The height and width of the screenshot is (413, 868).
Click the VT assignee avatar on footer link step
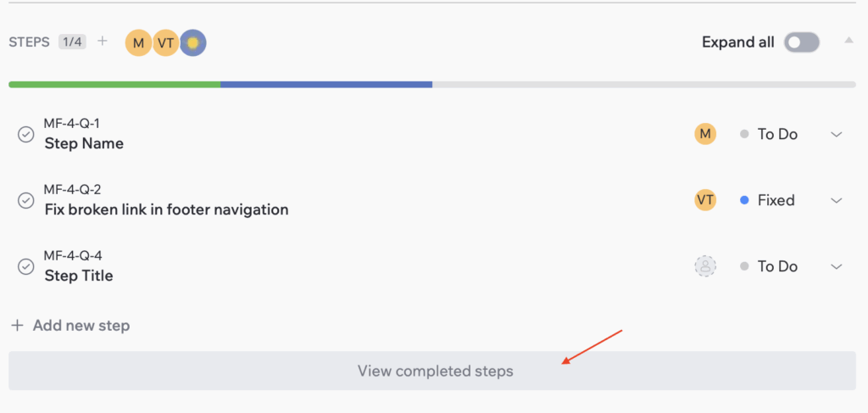point(705,200)
